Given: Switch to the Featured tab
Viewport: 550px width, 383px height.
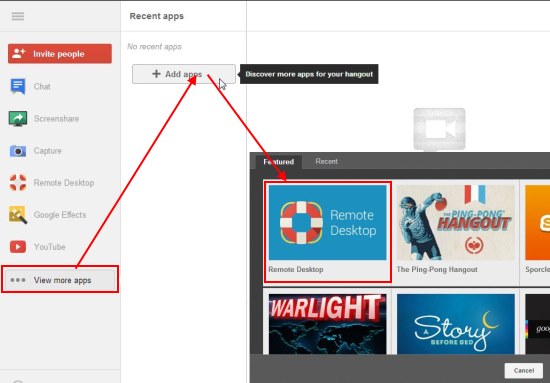Looking at the screenshot, I should coord(279,162).
